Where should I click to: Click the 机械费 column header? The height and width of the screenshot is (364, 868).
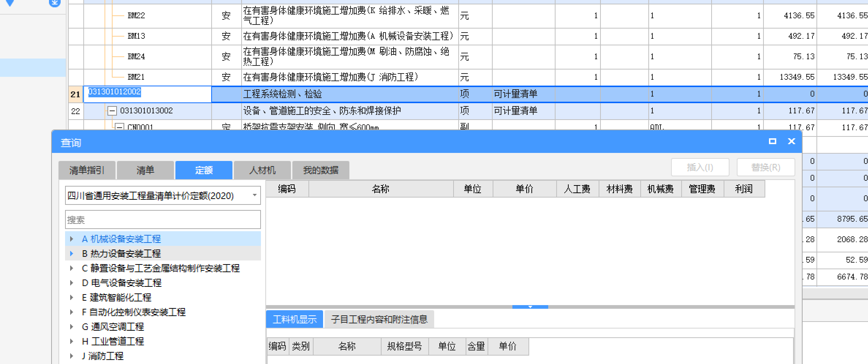coord(661,189)
